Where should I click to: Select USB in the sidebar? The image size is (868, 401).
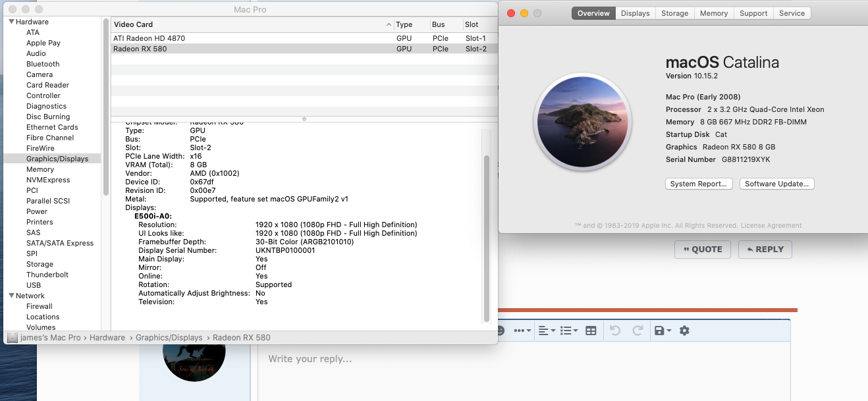point(34,285)
